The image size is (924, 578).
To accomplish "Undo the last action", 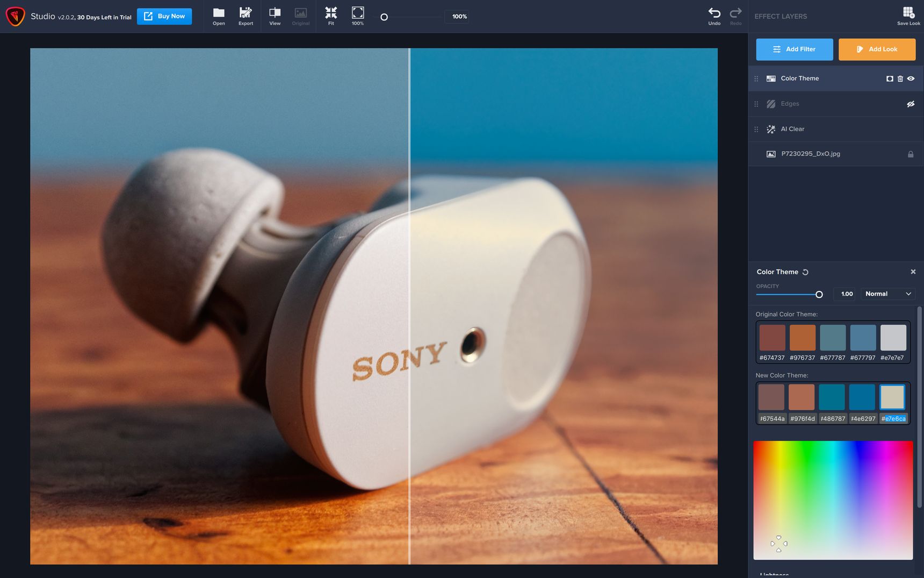I will click(x=714, y=16).
